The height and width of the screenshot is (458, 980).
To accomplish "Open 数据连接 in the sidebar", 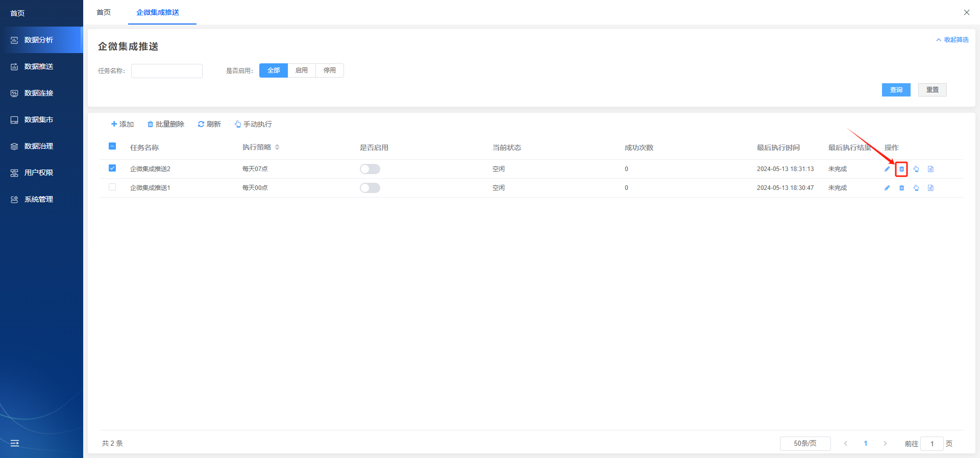I will 41,93.
